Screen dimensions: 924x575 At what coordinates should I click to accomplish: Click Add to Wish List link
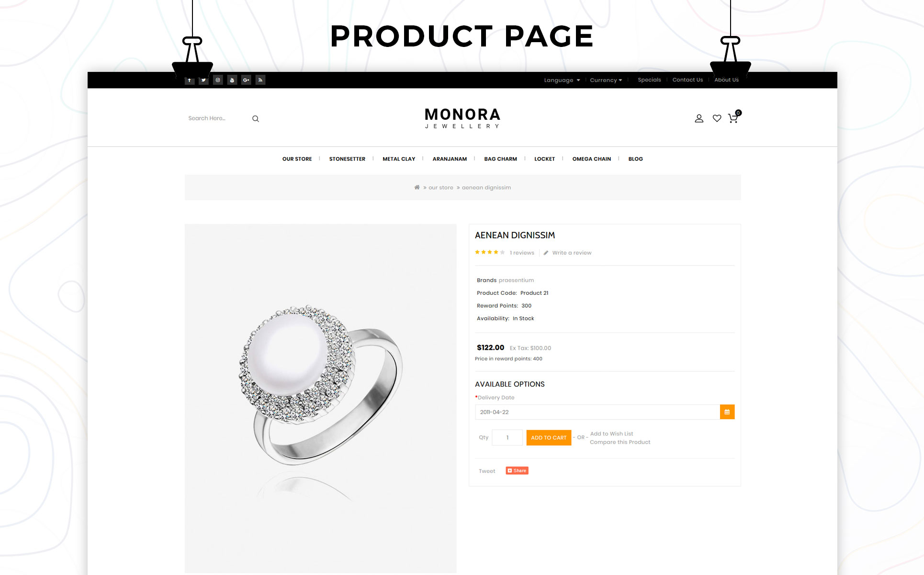pyautogui.click(x=611, y=434)
